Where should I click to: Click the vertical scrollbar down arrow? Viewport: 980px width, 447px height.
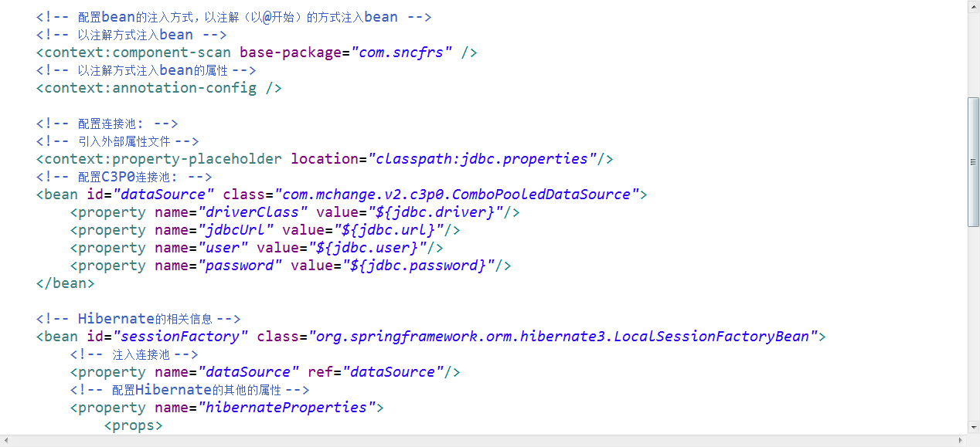coord(973,425)
